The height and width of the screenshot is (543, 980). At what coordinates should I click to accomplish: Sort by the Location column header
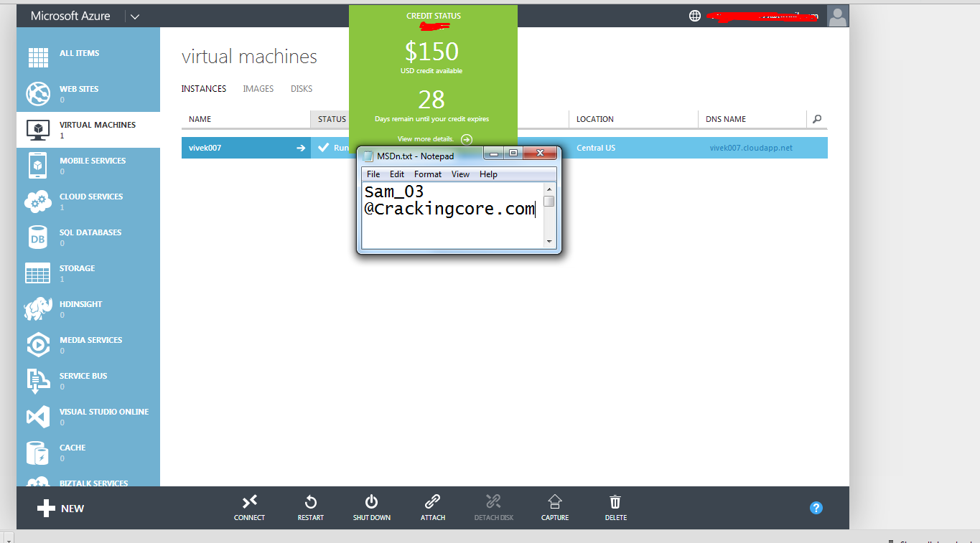coord(633,119)
